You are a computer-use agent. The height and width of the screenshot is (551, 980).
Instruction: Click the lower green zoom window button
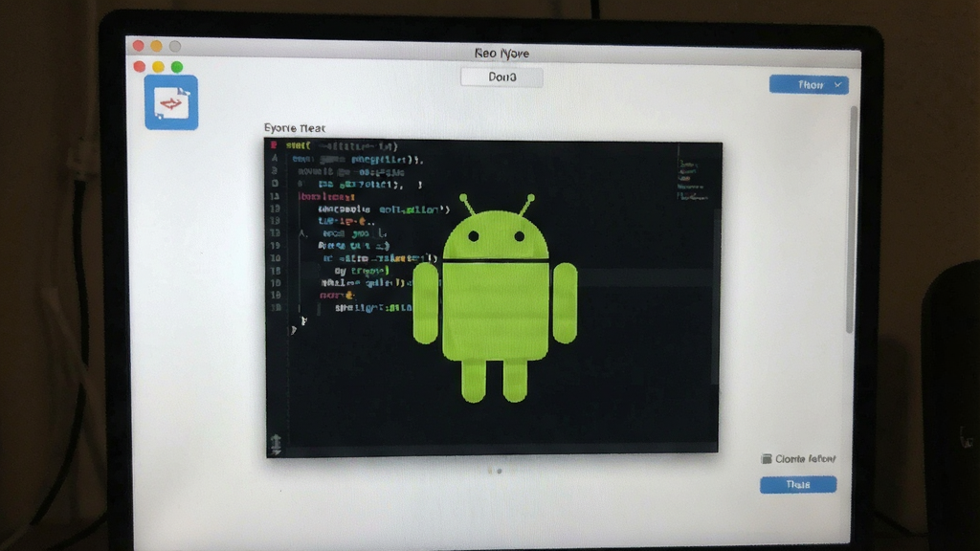[177, 67]
